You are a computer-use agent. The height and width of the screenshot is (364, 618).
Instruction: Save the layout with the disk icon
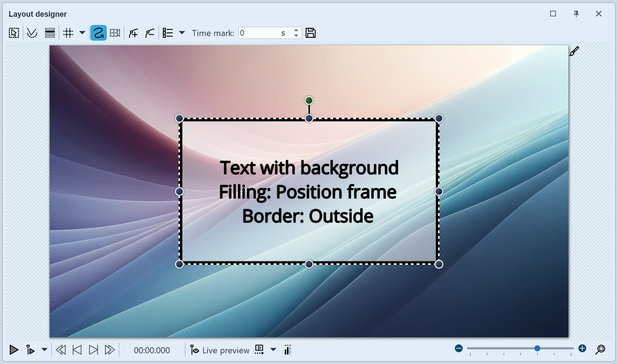click(310, 32)
